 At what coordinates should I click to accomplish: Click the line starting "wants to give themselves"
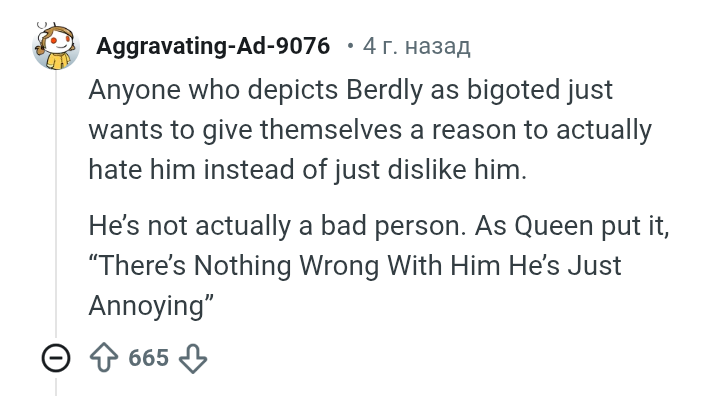click(370, 130)
